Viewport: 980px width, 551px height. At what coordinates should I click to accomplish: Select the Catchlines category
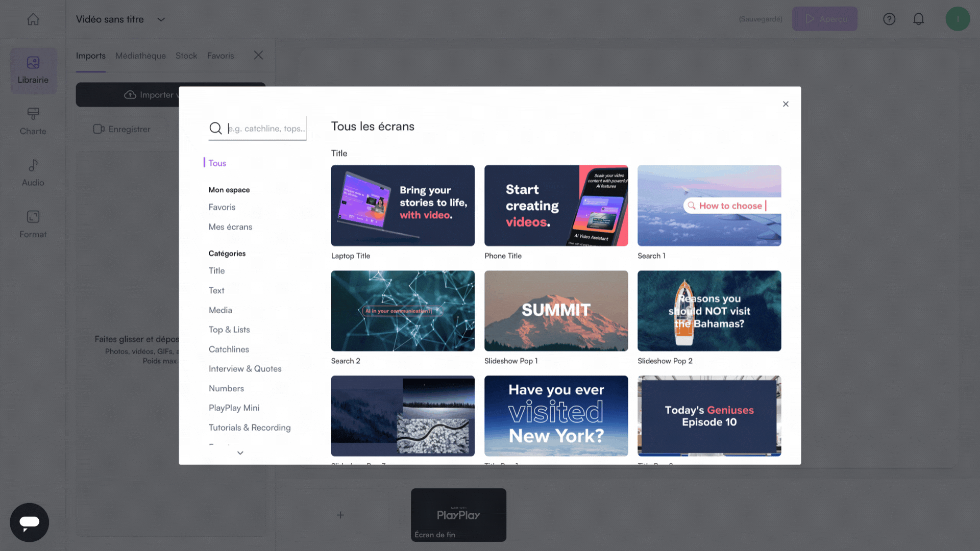(229, 349)
